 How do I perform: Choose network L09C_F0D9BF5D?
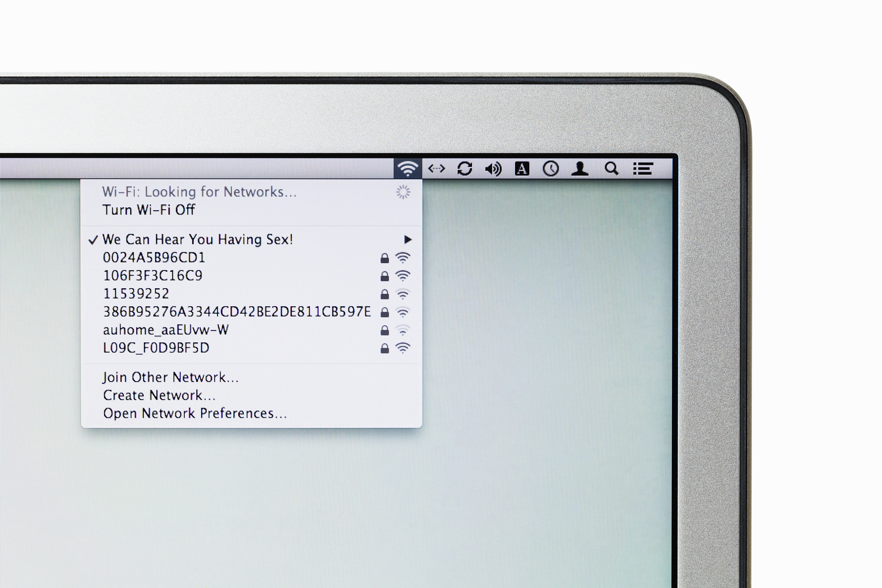pos(156,348)
